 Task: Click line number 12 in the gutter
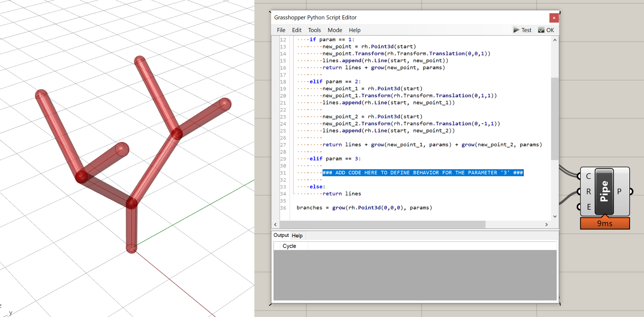pos(283,40)
